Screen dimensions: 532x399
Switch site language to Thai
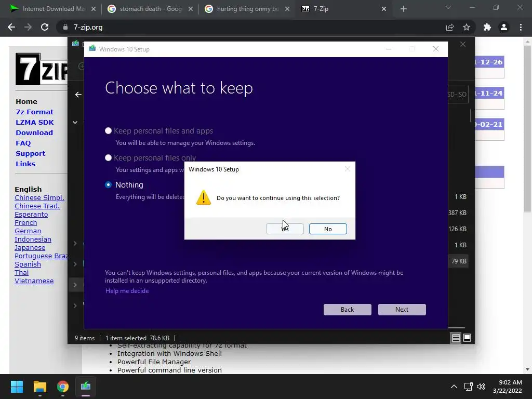tap(22, 272)
